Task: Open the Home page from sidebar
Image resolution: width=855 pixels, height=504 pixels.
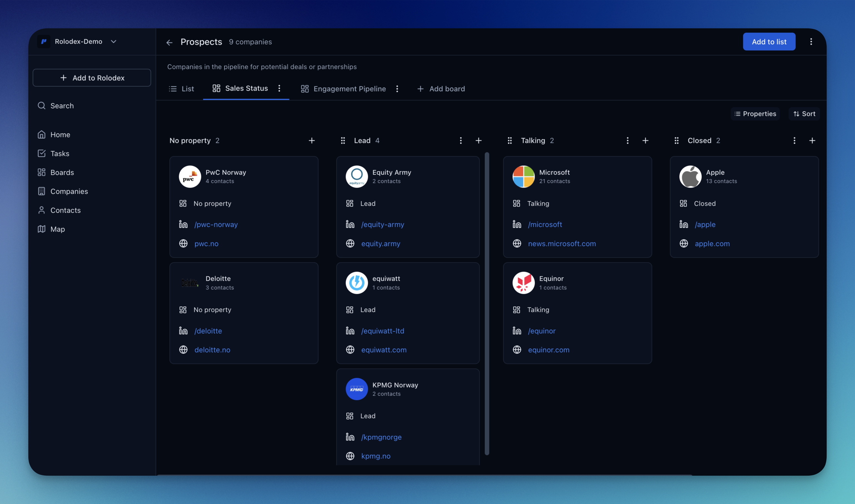Action: click(60, 135)
